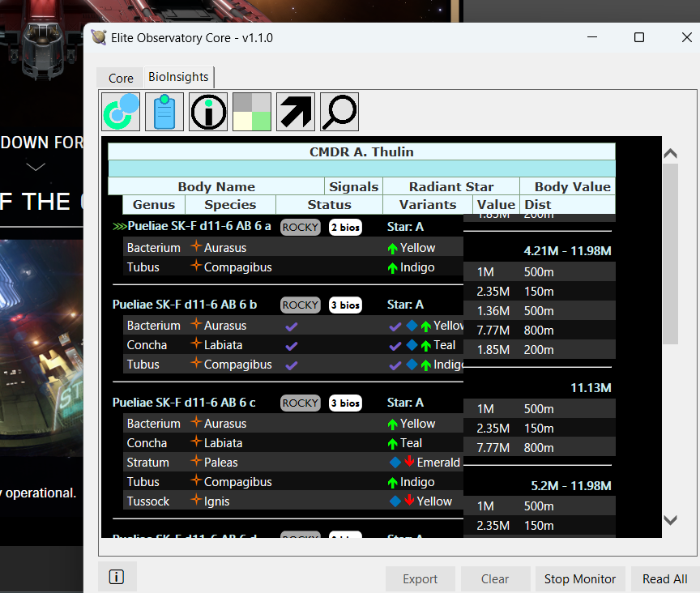The height and width of the screenshot is (593, 700).
Task: Click the '5.2M - 11.98M' body value
Action: click(x=571, y=486)
